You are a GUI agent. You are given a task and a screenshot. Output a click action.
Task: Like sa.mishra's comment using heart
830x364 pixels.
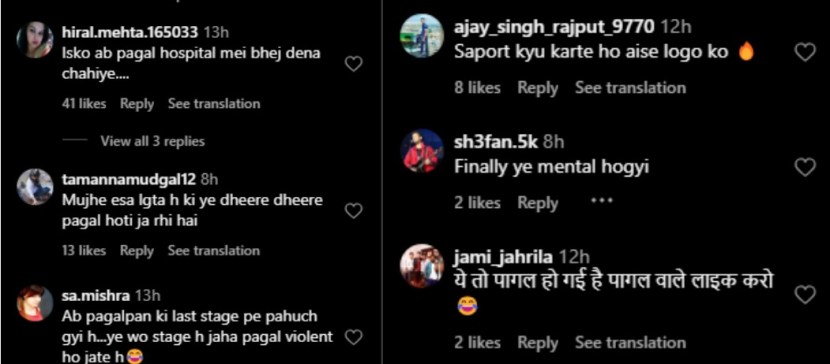click(353, 337)
